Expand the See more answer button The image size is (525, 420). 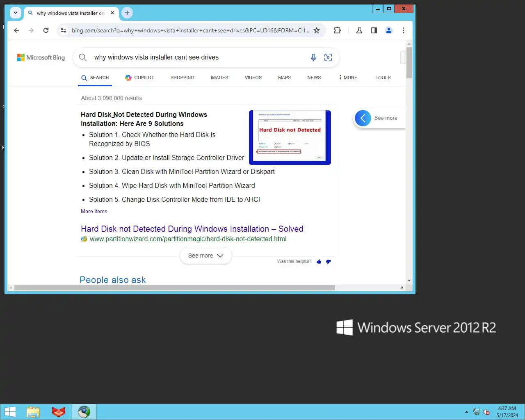pyautogui.click(x=206, y=256)
